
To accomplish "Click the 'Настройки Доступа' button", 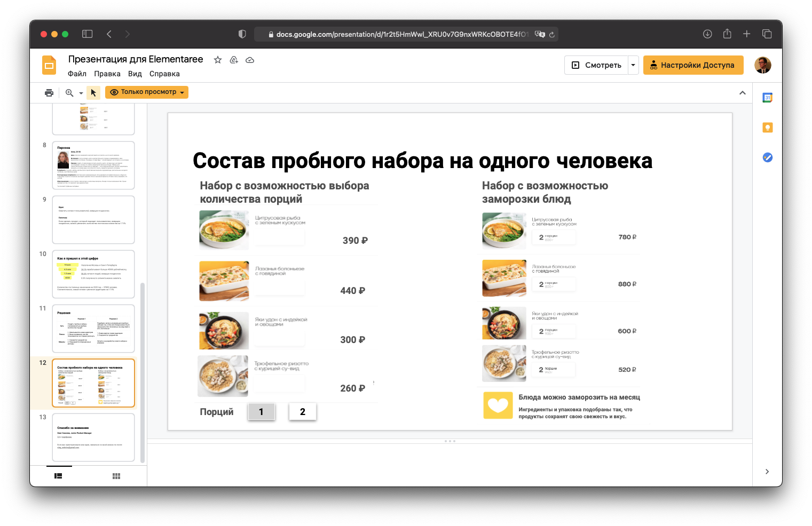I will point(693,65).
